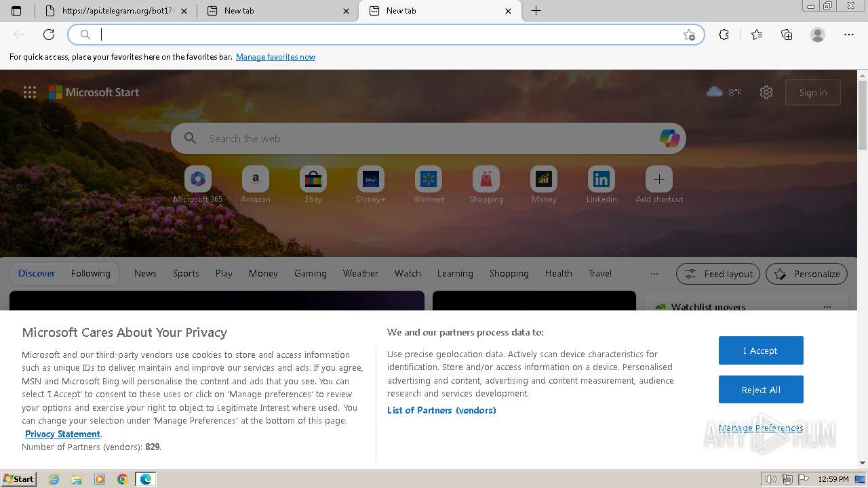The image size is (868, 488).
Task: Open the Feed layout options
Action: tap(718, 274)
